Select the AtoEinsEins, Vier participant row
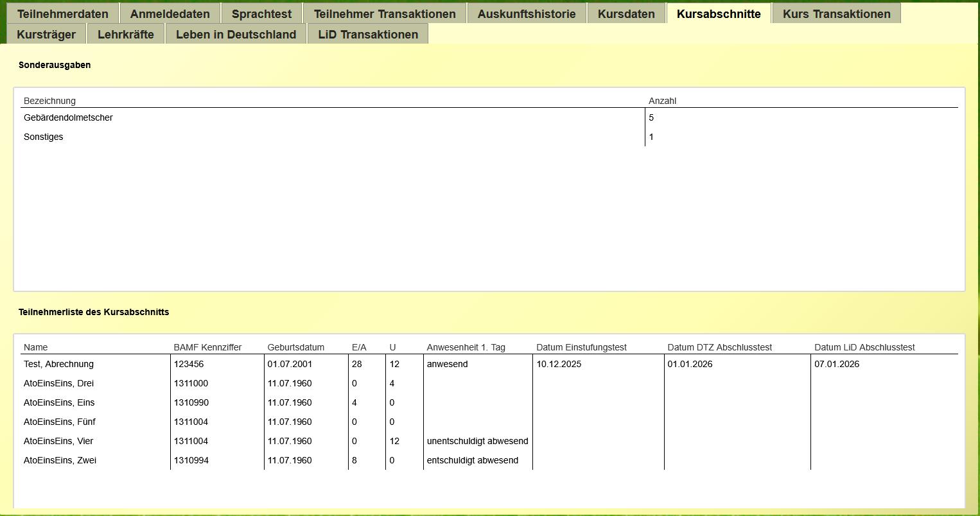Image resolution: width=980 pixels, height=516 pixels. [x=489, y=441]
